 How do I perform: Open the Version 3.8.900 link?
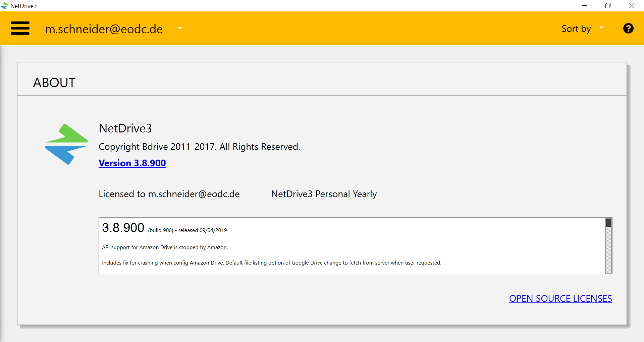(x=132, y=163)
